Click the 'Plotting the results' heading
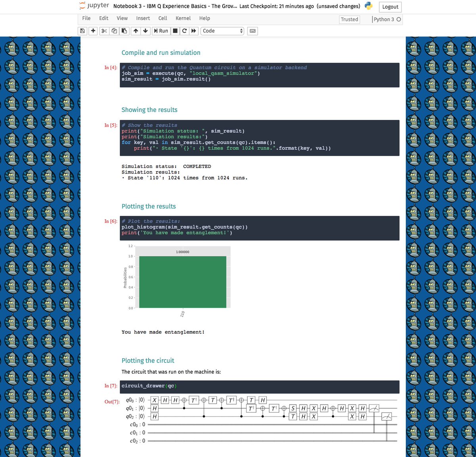The height and width of the screenshot is (457, 476). [x=148, y=206]
